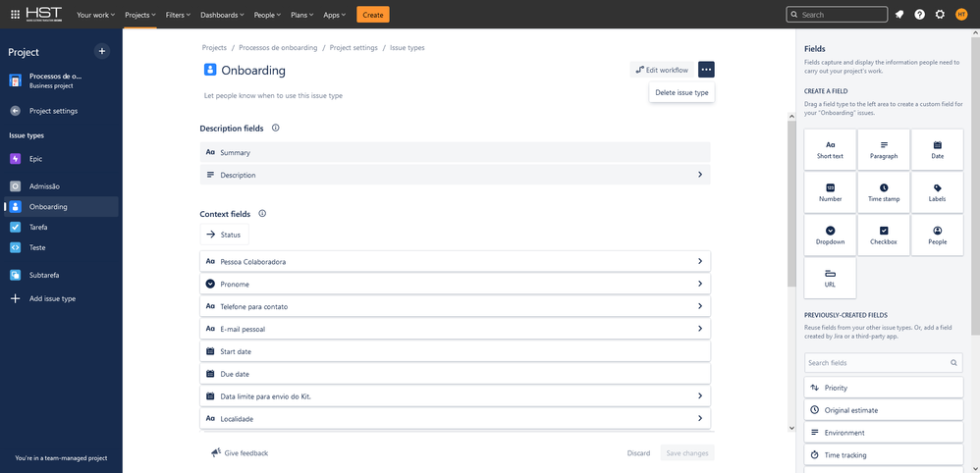This screenshot has width=980, height=473.
Task: Click in the Search fields input
Action: (884, 362)
